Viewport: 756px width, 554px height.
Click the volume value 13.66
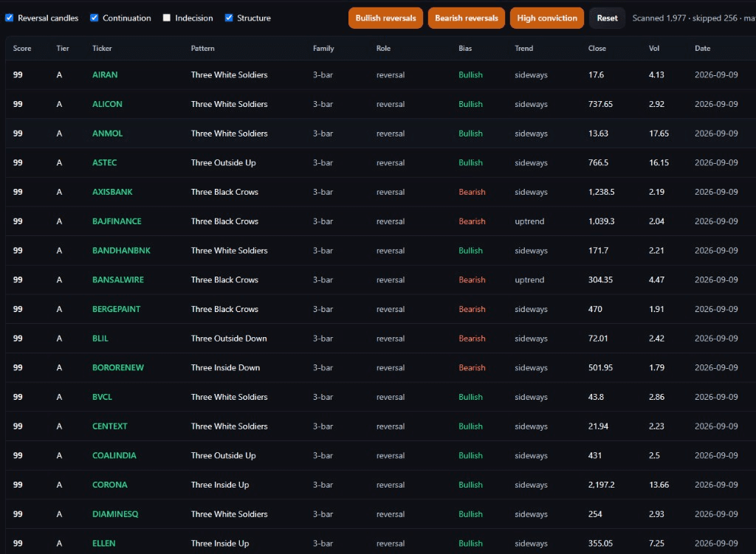point(659,485)
